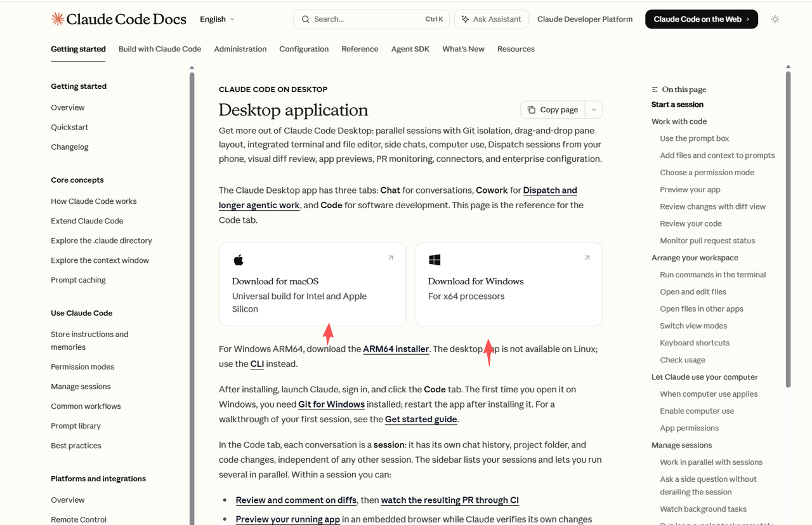Select the Resources tab
This screenshot has width=812, height=525.
pyautogui.click(x=516, y=49)
